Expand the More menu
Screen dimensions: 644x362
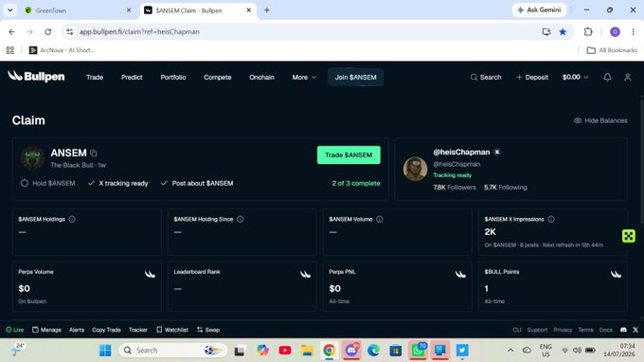(x=304, y=78)
